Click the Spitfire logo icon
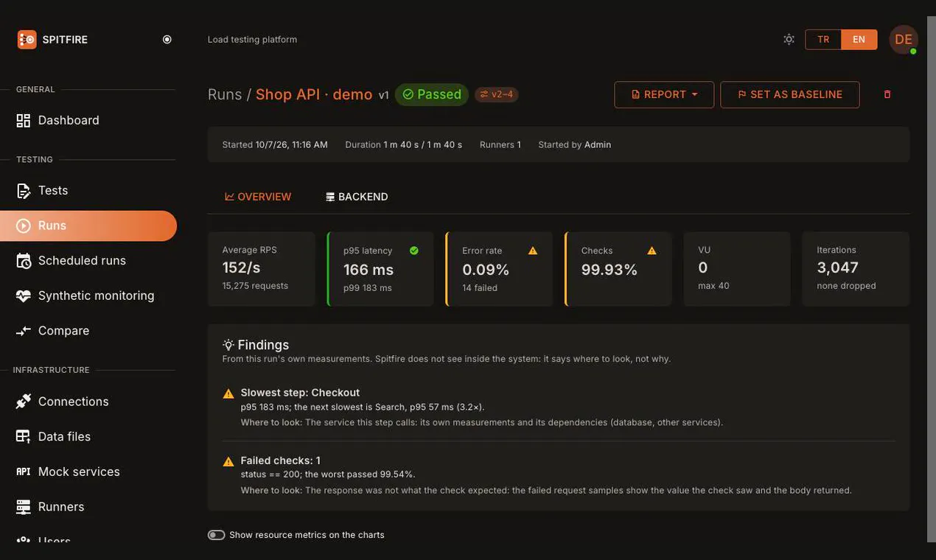Viewport: 936px width, 560px height. point(27,40)
